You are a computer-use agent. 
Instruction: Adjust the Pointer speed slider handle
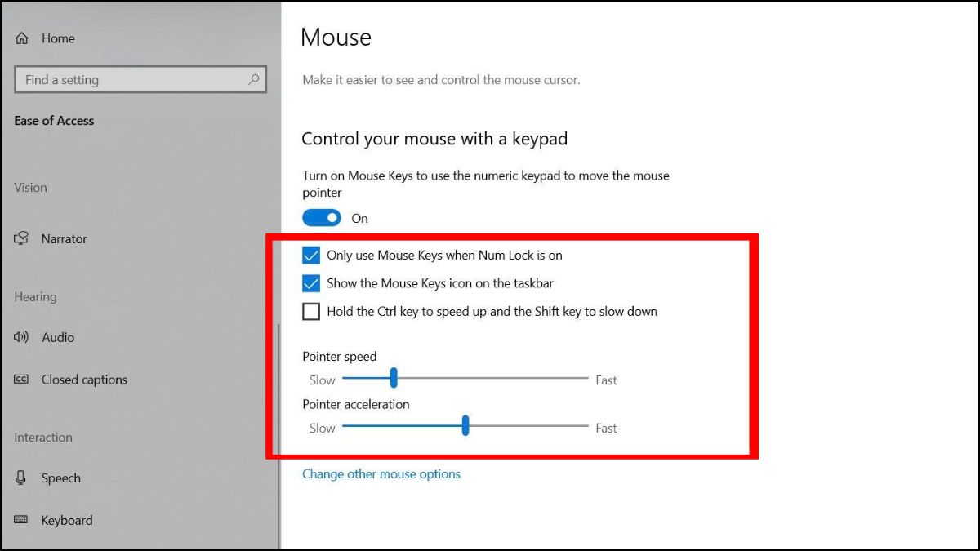coord(394,378)
